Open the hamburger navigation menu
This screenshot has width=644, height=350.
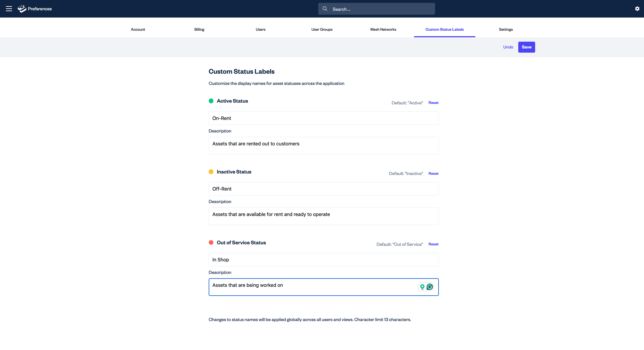(x=9, y=9)
